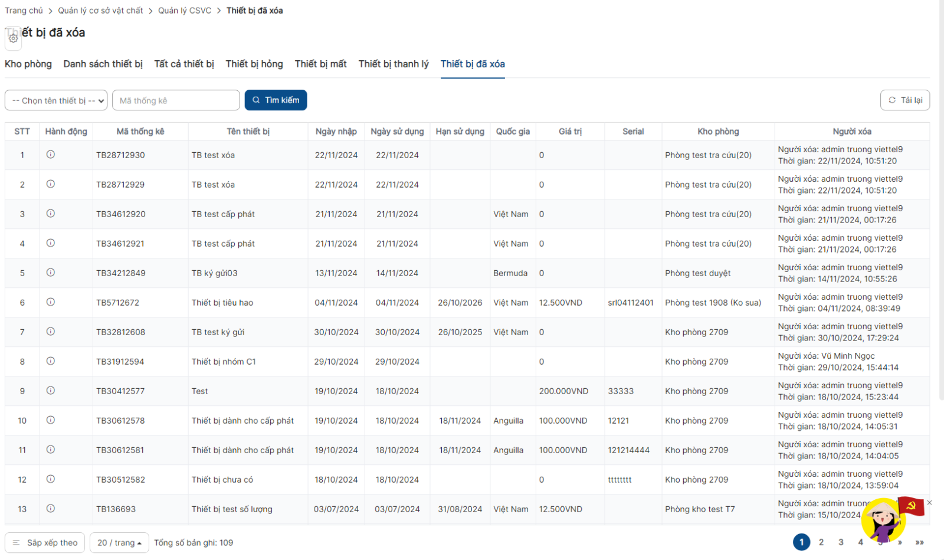The width and height of the screenshot is (944, 560).
Task: Open the Kho phòng tab
Action: coord(28,64)
